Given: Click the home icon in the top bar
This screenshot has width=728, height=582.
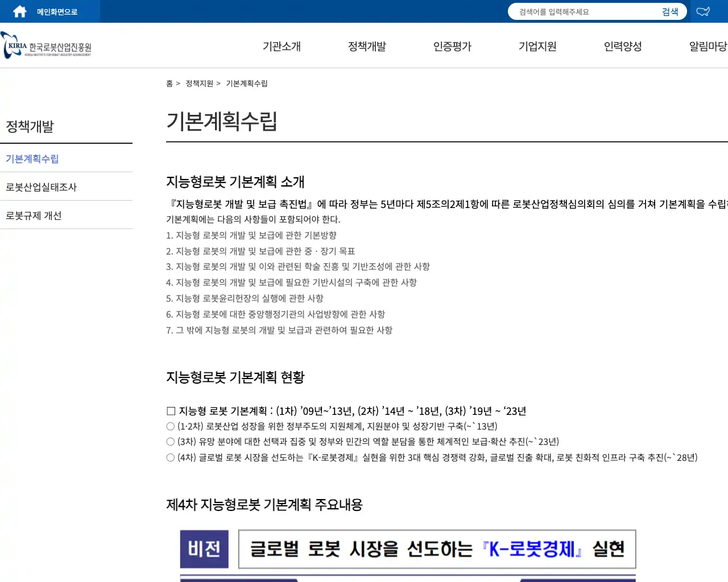Looking at the screenshot, I should coord(19,11).
